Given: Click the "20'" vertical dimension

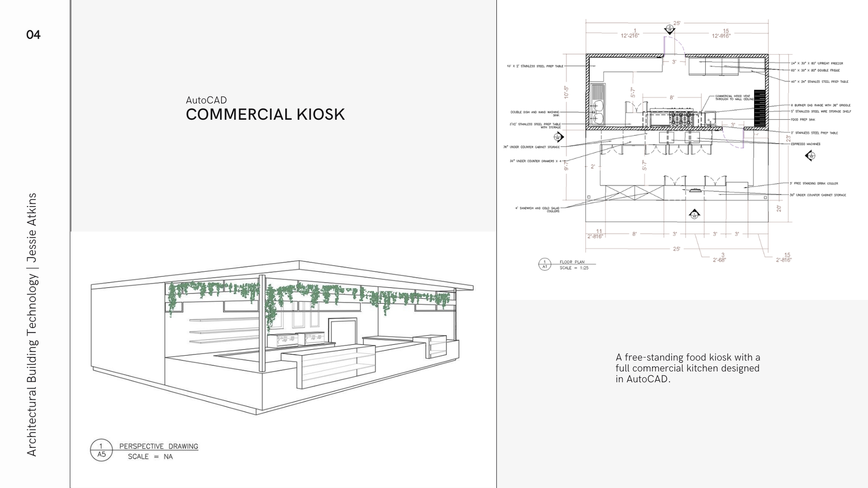Looking at the screenshot, I should coord(779,208).
